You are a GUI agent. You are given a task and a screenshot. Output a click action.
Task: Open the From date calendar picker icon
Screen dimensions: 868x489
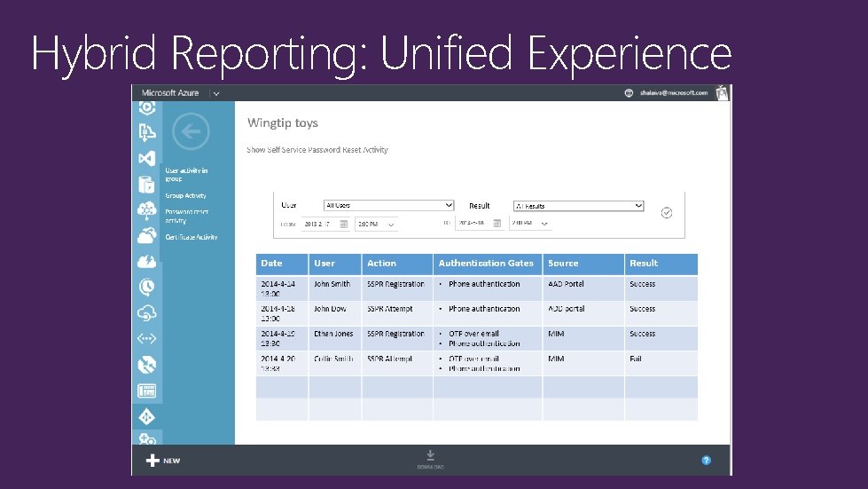point(344,225)
